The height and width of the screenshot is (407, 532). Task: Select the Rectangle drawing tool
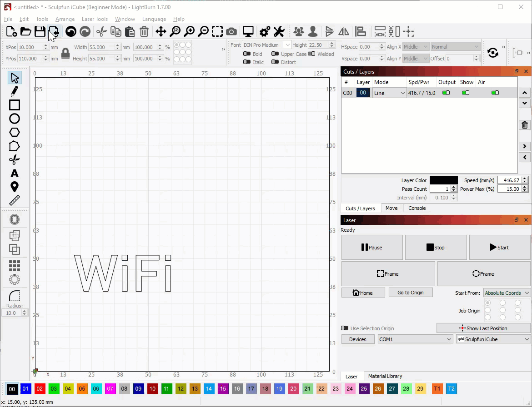15,105
